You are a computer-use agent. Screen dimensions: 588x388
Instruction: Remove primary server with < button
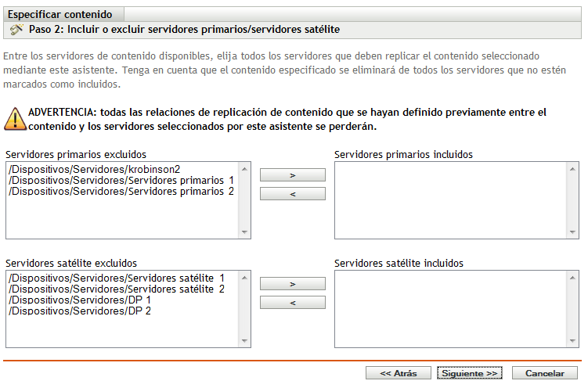(292, 193)
